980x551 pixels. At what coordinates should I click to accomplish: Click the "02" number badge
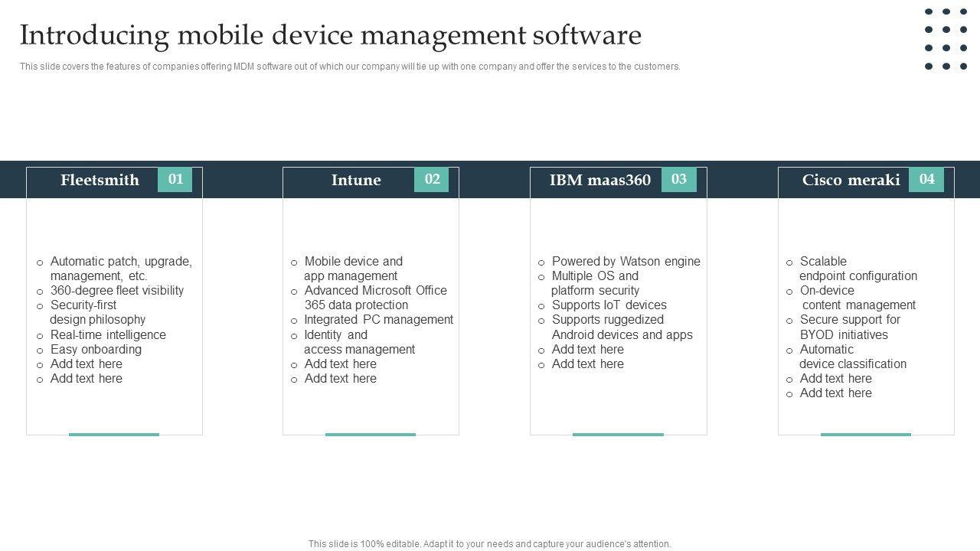point(432,179)
